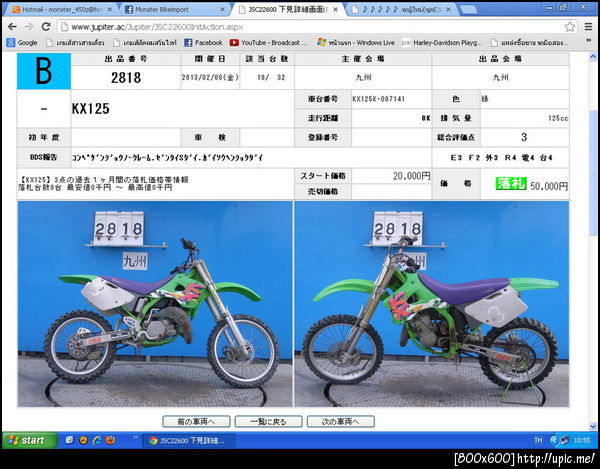Screen dimensions: 600x469
Task: Click the 前の車両へ button
Action: coord(196,422)
